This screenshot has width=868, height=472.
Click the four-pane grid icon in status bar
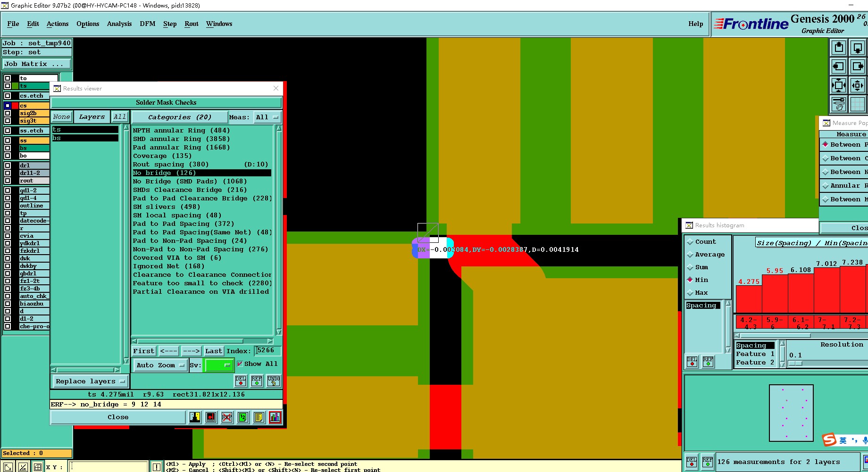click(38, 467)
